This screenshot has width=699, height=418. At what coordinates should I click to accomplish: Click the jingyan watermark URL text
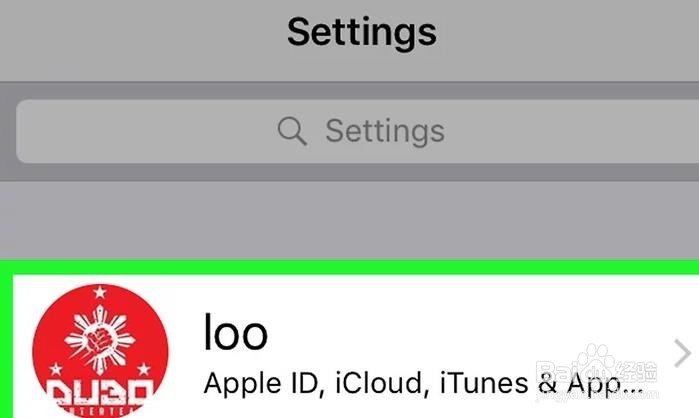coord(597,394)
